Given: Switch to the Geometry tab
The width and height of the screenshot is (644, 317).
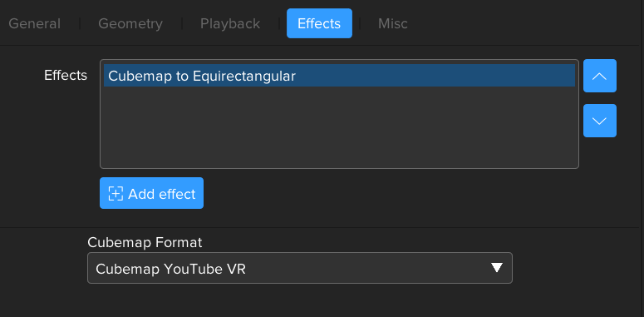Looking at the screenshot, I should point(130,23).
